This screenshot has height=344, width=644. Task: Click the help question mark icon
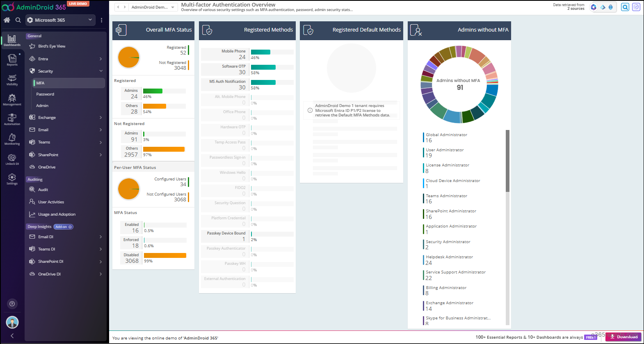tap(12, 304)
